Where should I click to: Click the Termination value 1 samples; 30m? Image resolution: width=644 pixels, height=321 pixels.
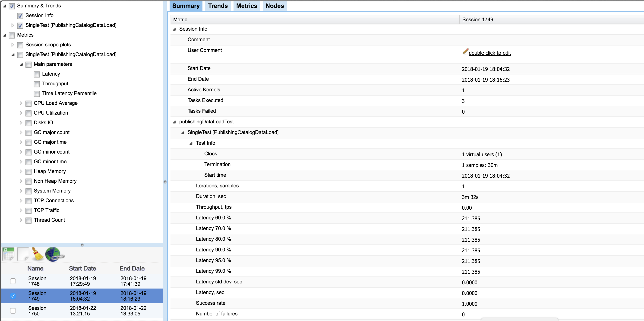pyautogui.click(x=480, y=165)
